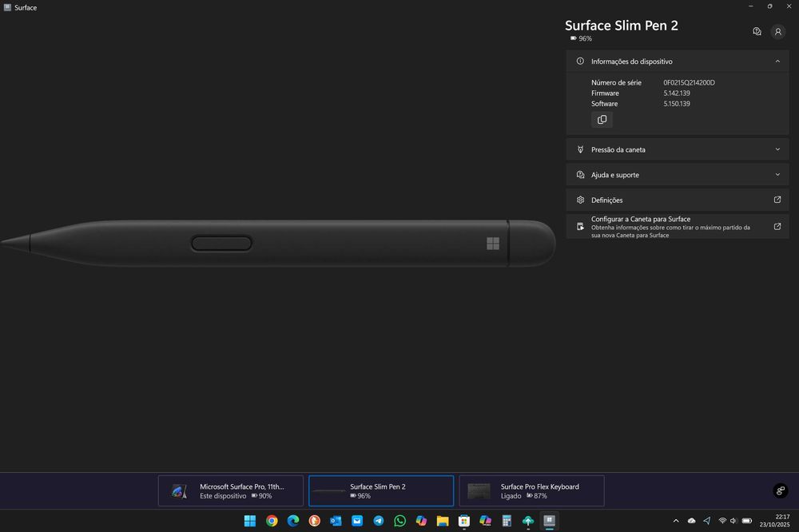Click the location arrow tray icon

707,521
